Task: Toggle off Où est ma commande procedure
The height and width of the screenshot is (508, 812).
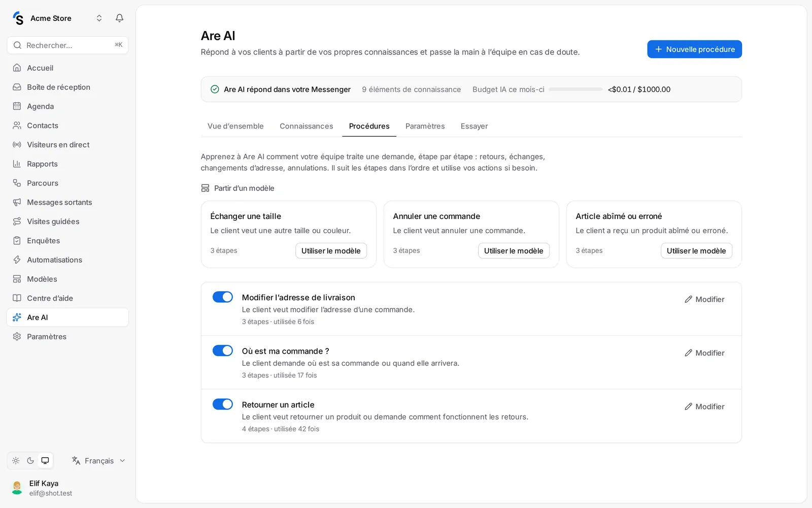Action: point(222,351)
